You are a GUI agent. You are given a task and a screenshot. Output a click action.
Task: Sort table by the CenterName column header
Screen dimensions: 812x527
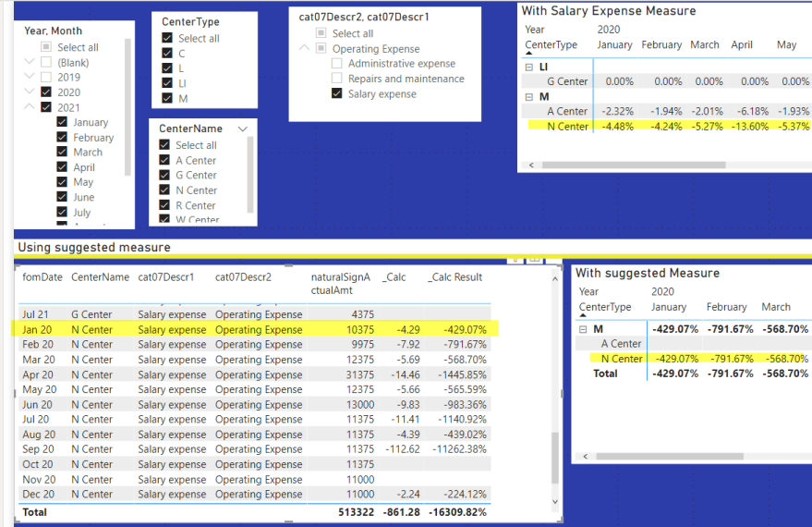[101, 277]
